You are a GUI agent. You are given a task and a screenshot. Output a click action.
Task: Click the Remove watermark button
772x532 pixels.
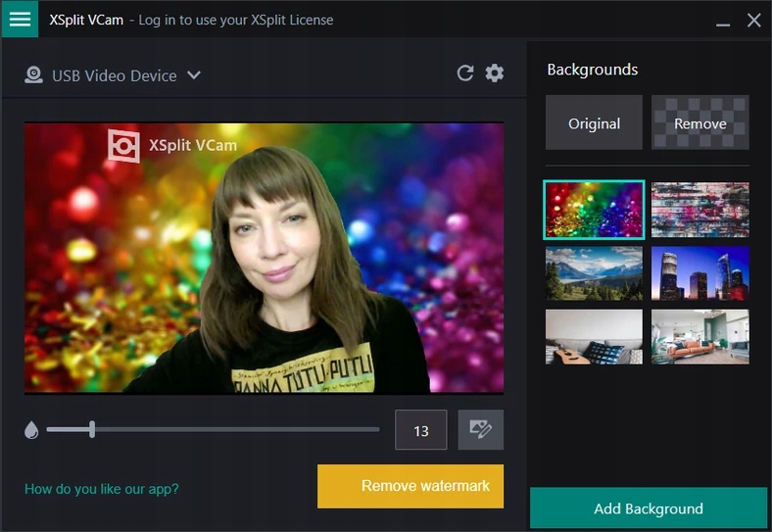tap(410, 486)
